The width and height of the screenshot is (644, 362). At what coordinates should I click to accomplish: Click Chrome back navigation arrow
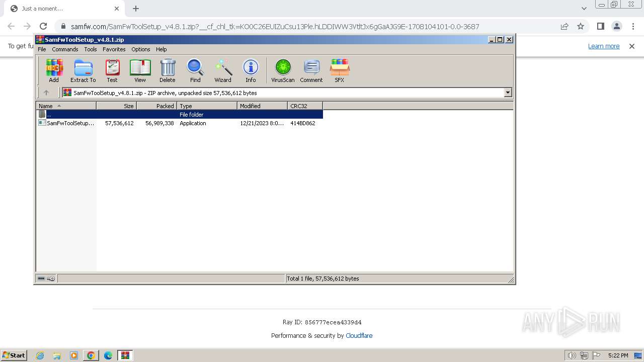[11, 26]
